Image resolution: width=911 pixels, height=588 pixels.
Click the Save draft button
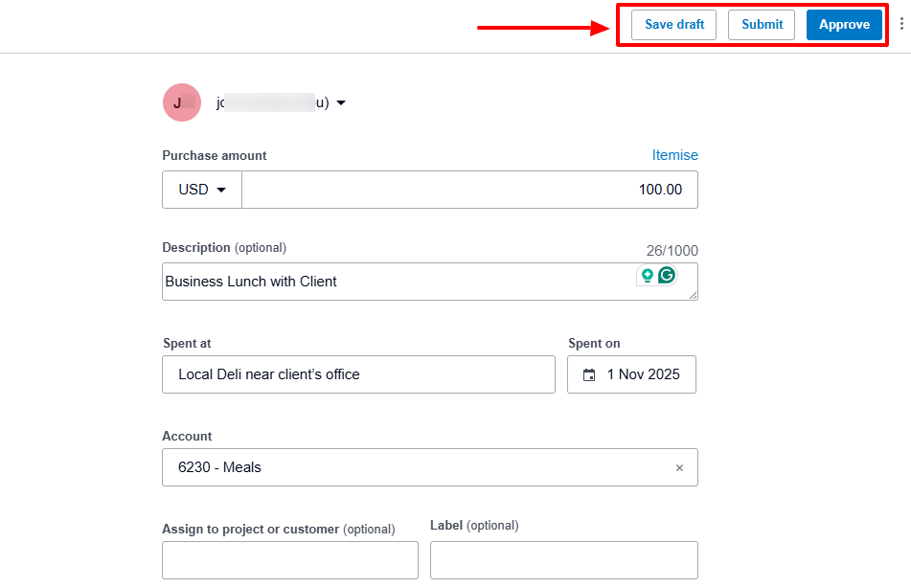(673, 25)
